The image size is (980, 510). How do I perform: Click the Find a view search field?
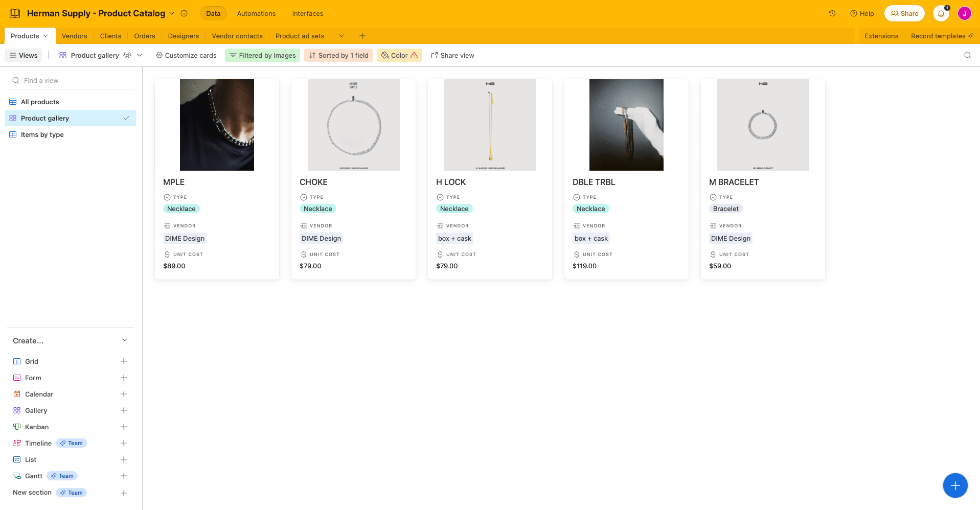point(71,80)
